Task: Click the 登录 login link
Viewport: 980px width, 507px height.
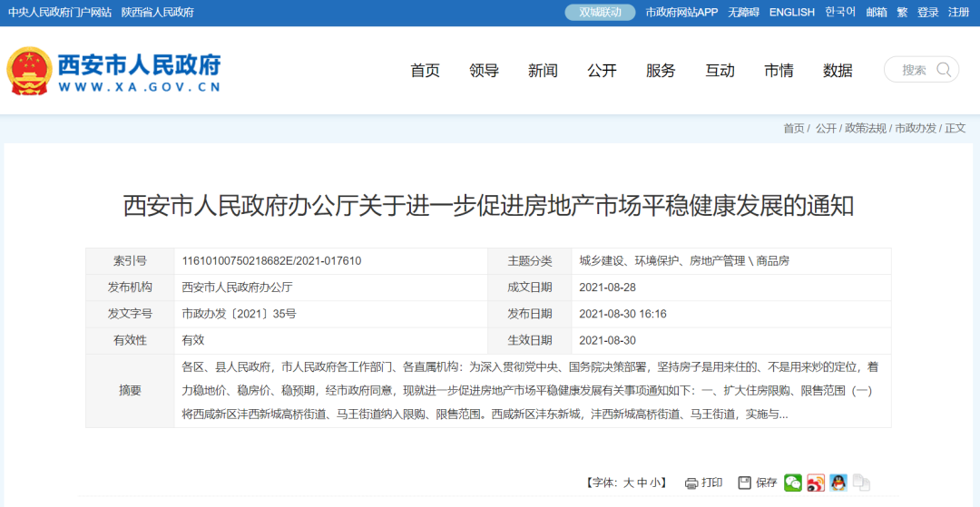Action: click(927, 12)
